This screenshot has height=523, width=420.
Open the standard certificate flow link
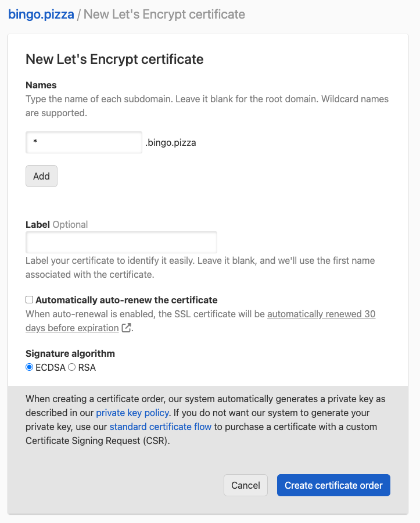160,427
